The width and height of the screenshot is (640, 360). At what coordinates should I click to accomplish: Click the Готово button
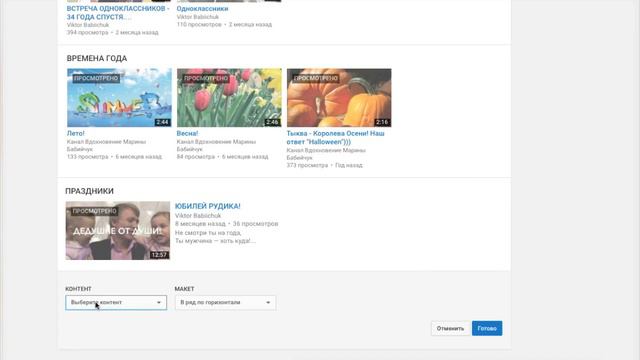click(487, 328)
